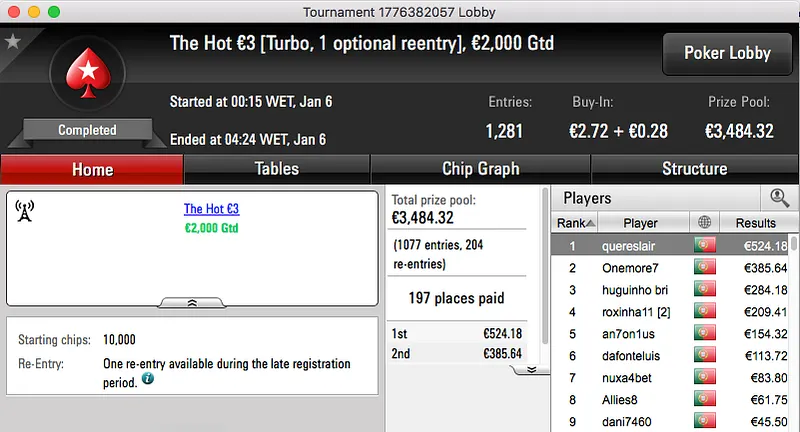Open the player search magnifier
Viewport: 800px width, 432px height.
779,198
